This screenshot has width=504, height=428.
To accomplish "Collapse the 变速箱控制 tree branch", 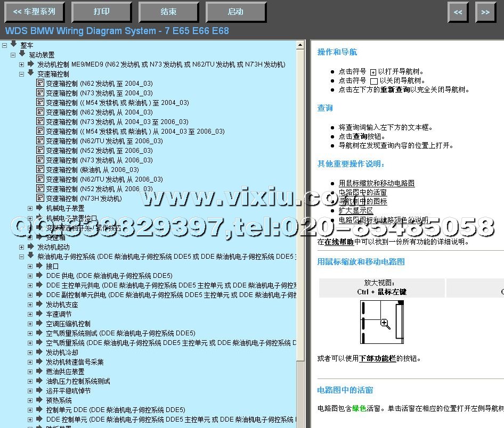I will coord(22,74).
